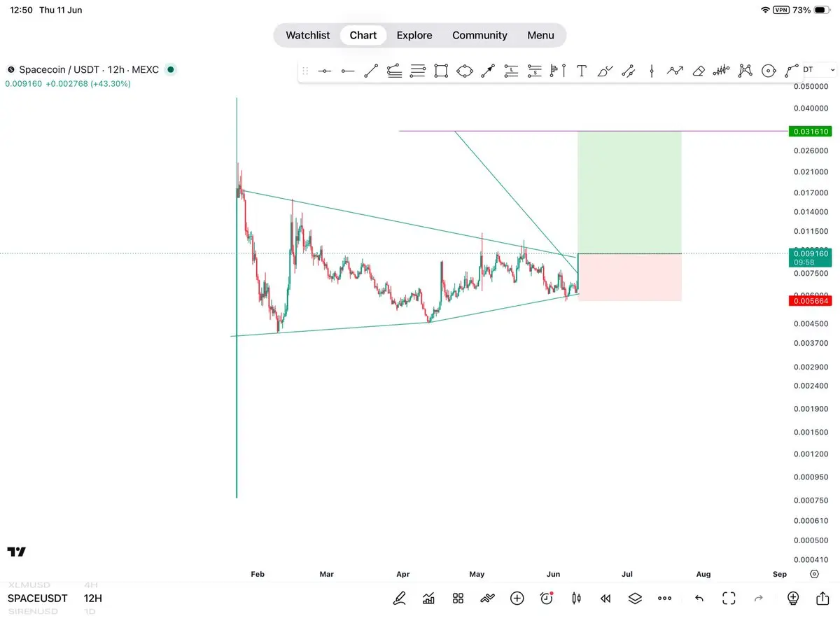840x630 pixels.
Task: Undo the last chart action
Action: 699,598
